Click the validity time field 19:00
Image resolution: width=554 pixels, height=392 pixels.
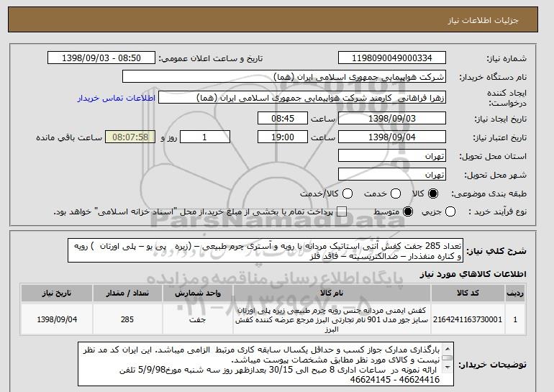283,137
